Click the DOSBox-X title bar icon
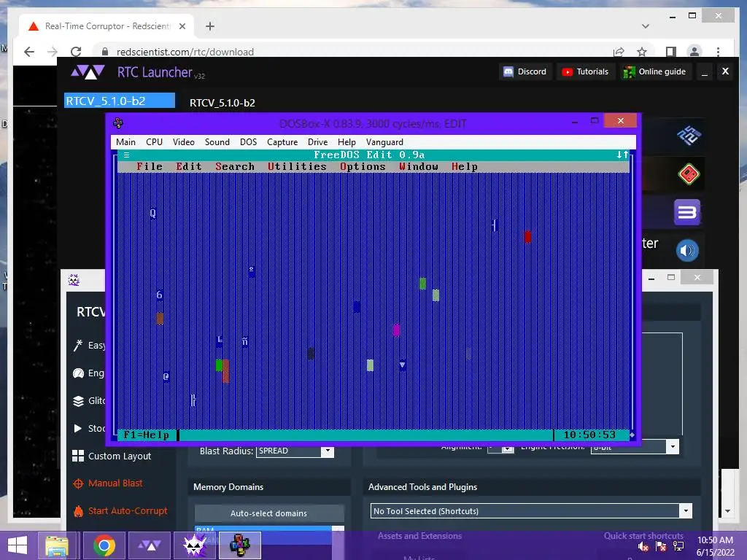Screen dimensions: 747x560 click(x=118, y=123)
